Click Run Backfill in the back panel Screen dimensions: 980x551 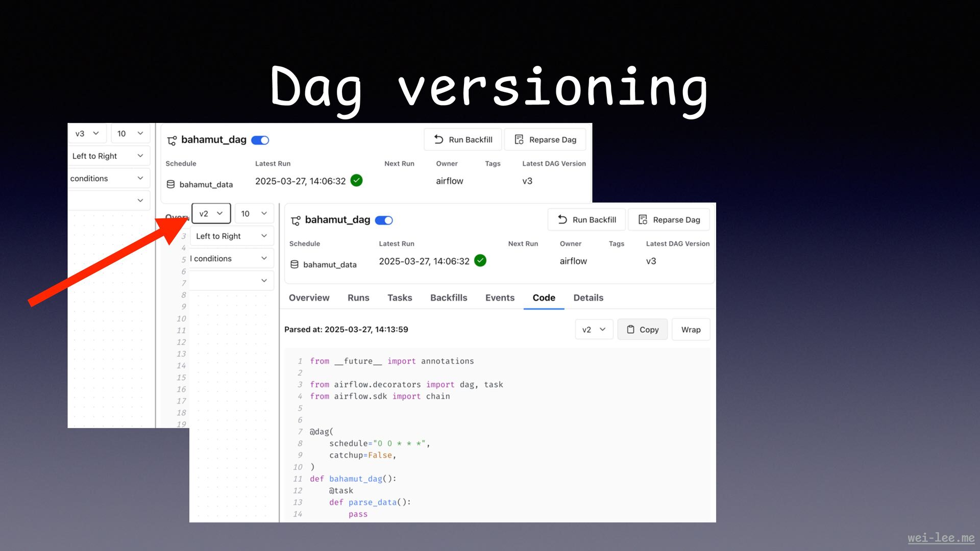pyautogui.click(x=463, y=140)
